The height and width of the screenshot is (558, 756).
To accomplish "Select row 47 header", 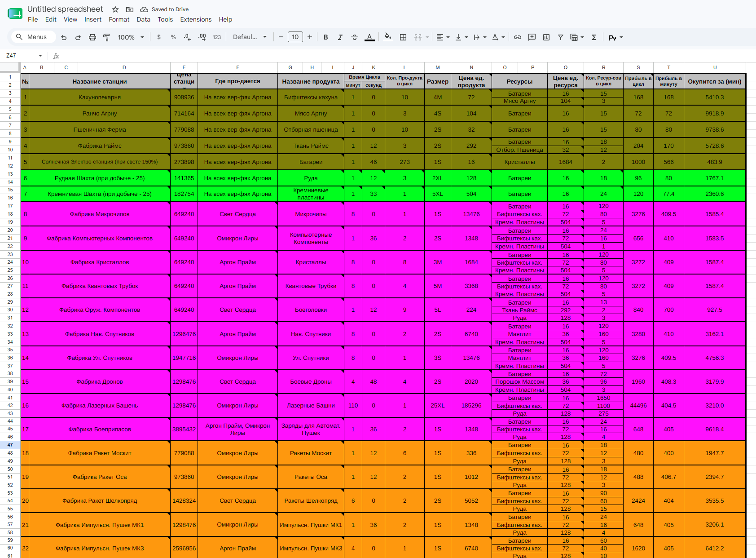I will [10, 445].
